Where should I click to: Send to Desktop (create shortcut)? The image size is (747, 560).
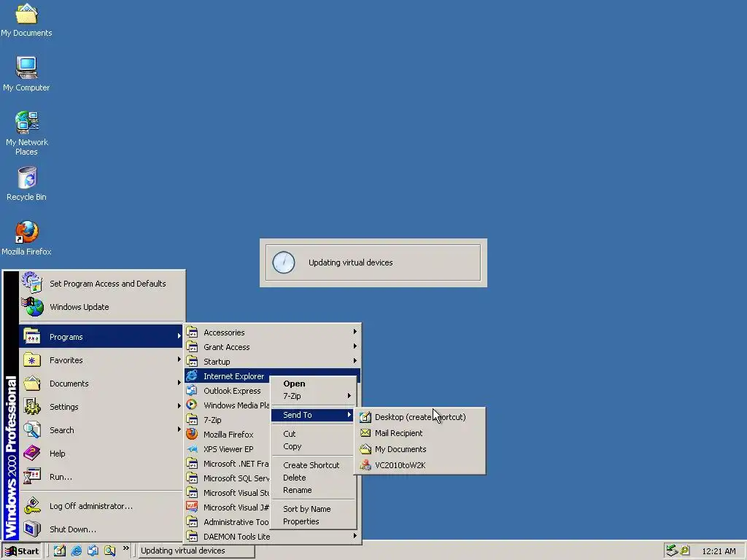(419, 416)
